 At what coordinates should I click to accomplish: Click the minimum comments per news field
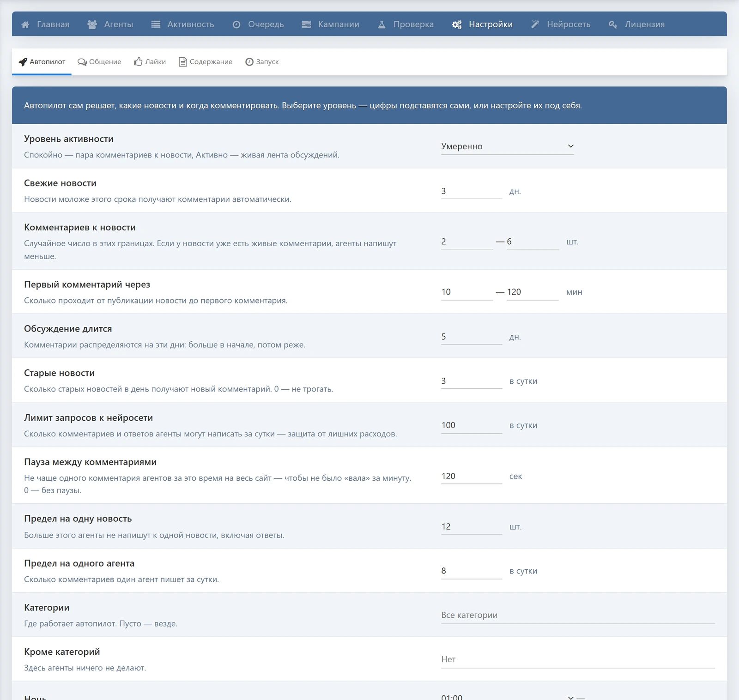[467, 241]
